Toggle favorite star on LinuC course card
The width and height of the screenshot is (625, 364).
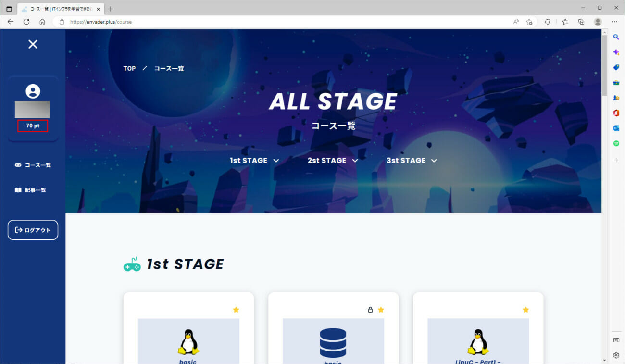(x=525, y=310)
